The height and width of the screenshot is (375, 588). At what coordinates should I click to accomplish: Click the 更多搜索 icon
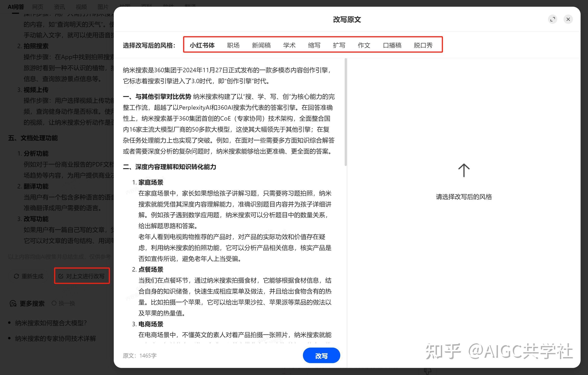pos(13,303)
